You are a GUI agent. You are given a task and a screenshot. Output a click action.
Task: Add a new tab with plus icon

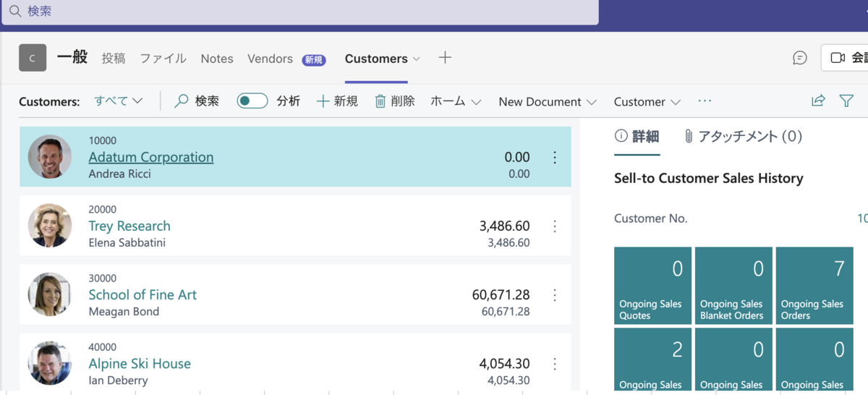[x=445, y=58]
